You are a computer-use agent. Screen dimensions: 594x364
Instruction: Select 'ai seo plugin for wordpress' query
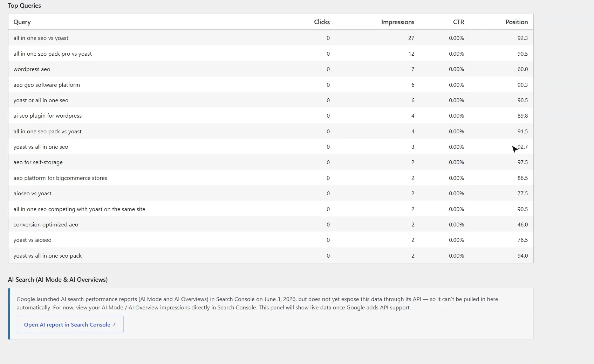pyautogui.click(x=48, y=116)
